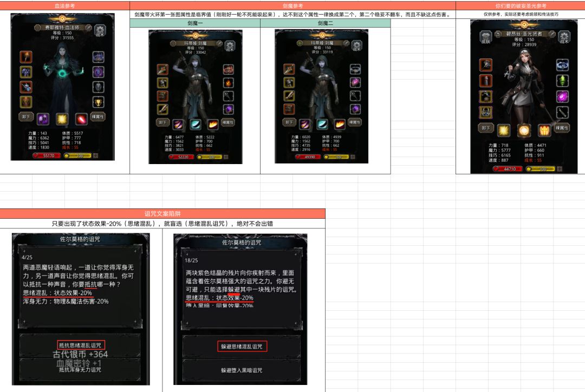This screenshot has width=585, height=392.
Task: Click the 评分：31555 score text
Action: click(x=62, y=38)
